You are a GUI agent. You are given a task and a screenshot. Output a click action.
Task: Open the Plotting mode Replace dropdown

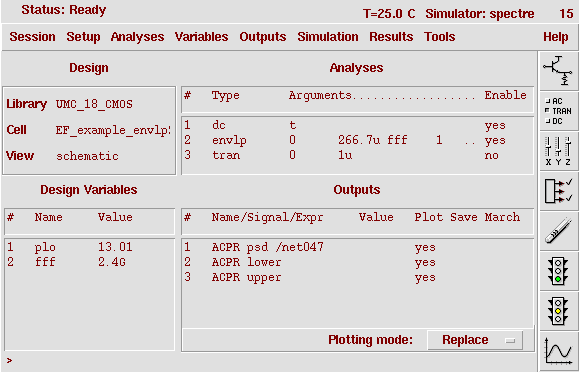[475, 340]
